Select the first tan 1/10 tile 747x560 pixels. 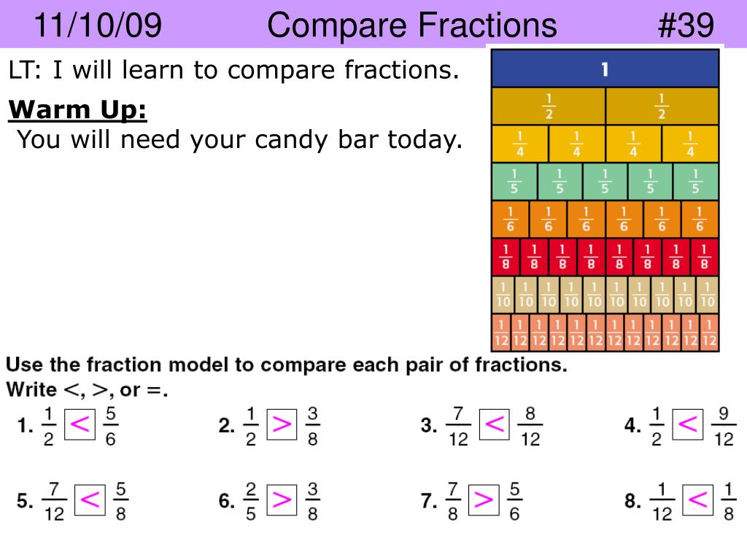pos(503,295)
